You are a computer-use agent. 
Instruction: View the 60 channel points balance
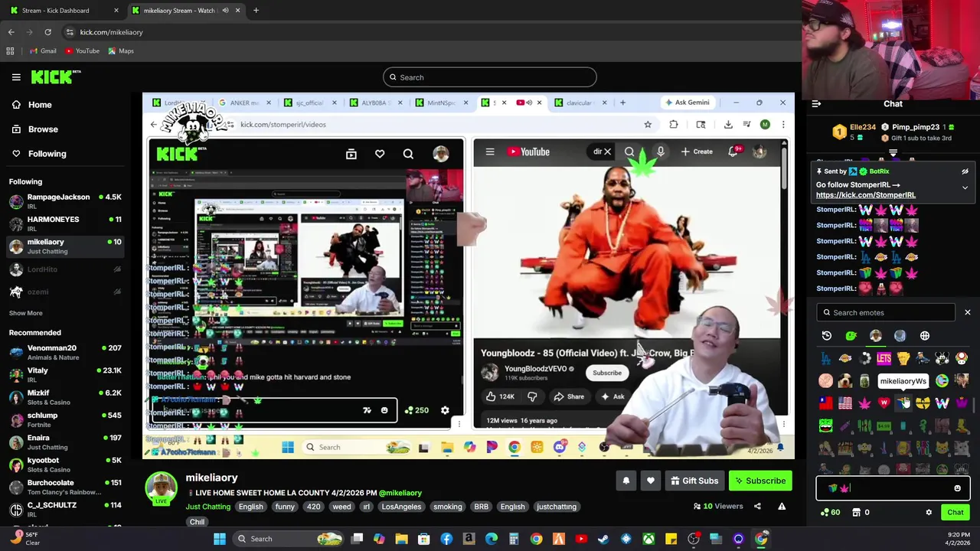point(830,513)
